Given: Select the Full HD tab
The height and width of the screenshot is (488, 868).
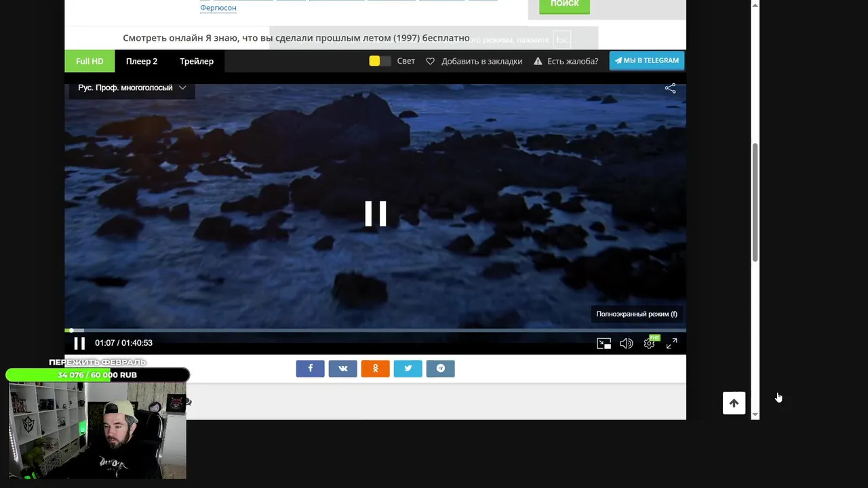Looking at the screenshot, I should point(90,61).
